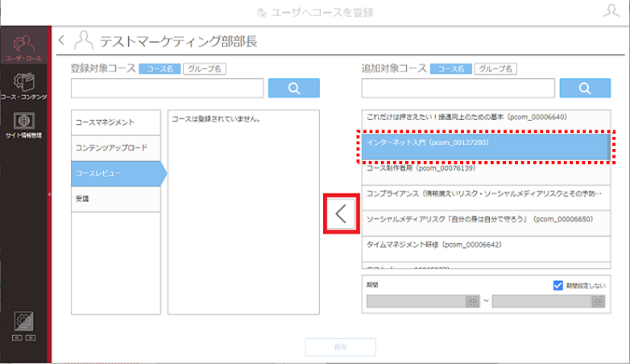Open the サイト情報管理 globe icon

tap(23, 125)
